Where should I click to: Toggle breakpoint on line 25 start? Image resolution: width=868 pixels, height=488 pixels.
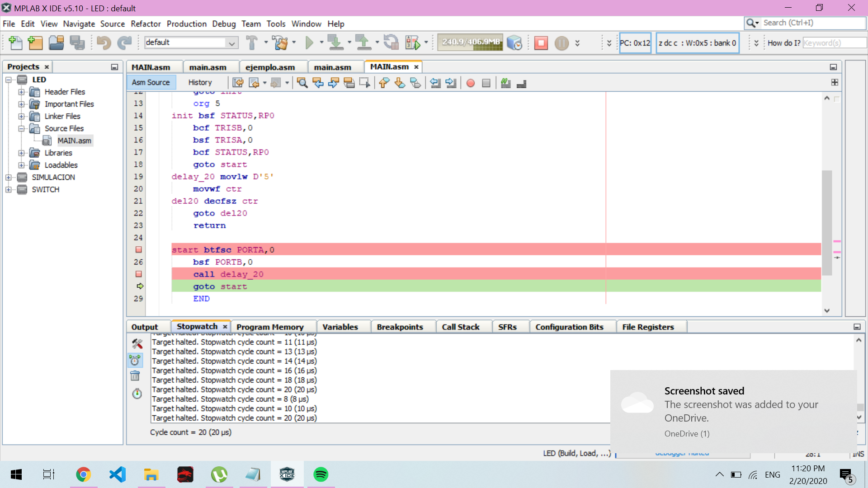tap(139, 250)
